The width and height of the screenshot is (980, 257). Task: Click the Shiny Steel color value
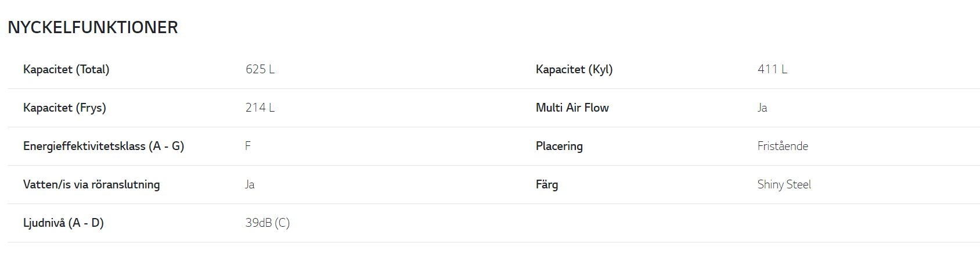point(784,184)
